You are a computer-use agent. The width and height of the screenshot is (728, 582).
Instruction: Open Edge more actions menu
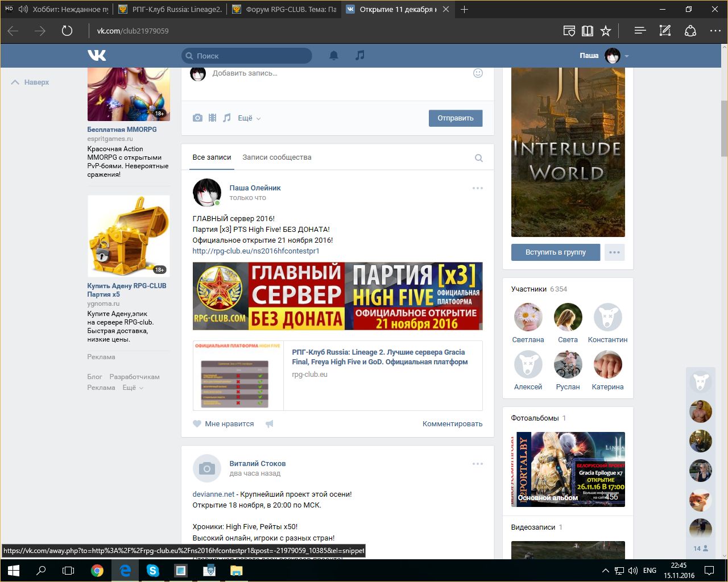pyautogui.click(x=715, y=31)
